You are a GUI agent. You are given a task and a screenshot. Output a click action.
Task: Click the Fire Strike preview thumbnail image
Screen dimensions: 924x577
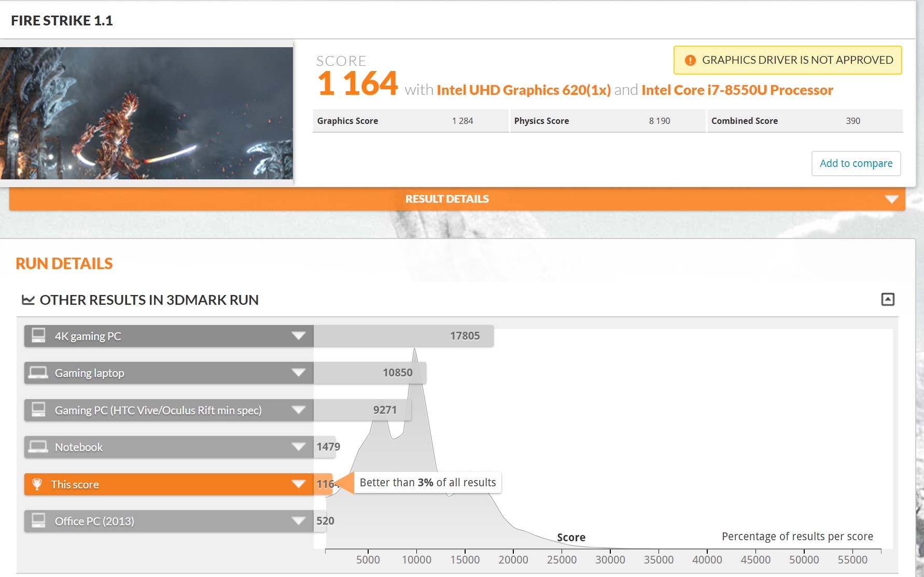[146, 113]
